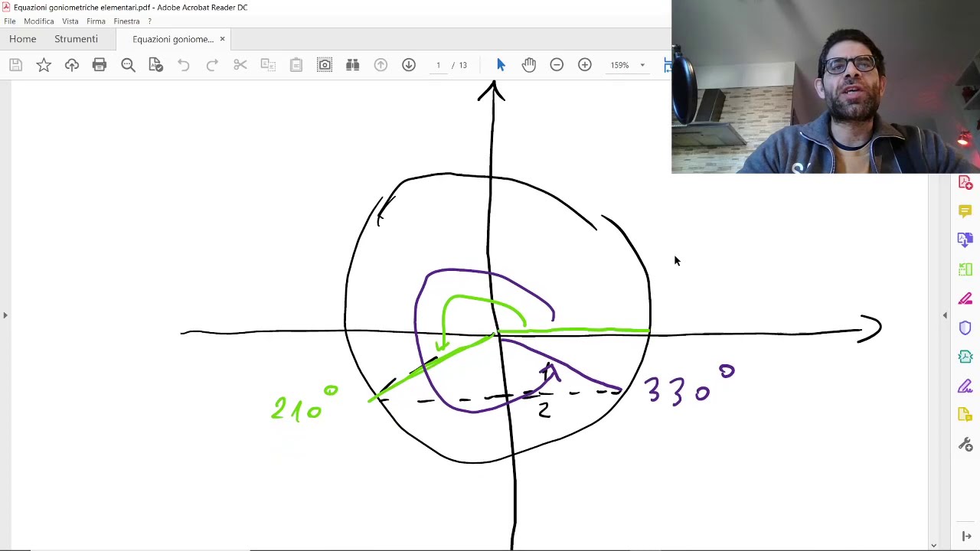Click the Cut scissors icon
The height and width of the screenshot is (551, 980).
(240, 65)
